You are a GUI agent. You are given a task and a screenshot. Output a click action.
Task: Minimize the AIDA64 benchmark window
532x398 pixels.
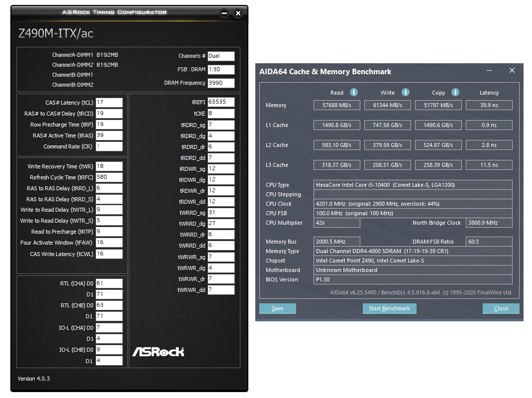489,71
